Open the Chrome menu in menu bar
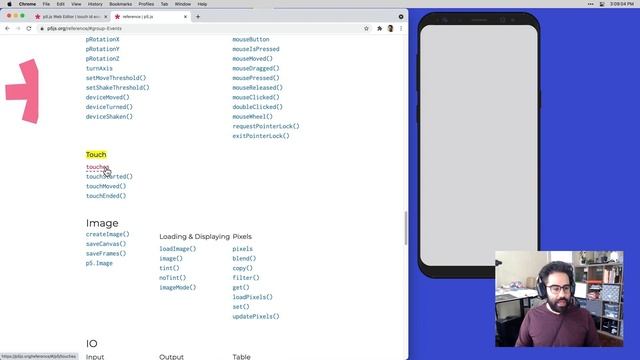 (27, 4)
